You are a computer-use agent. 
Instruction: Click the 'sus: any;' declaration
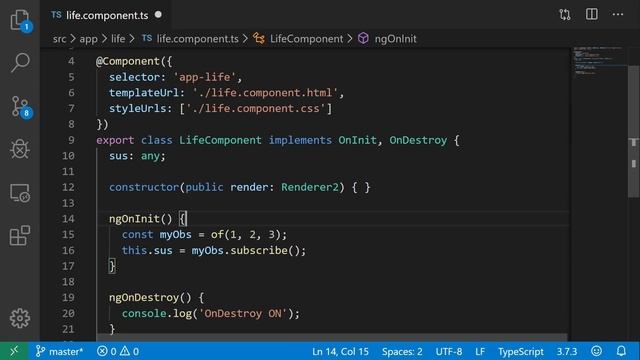(x=137, y=156)
